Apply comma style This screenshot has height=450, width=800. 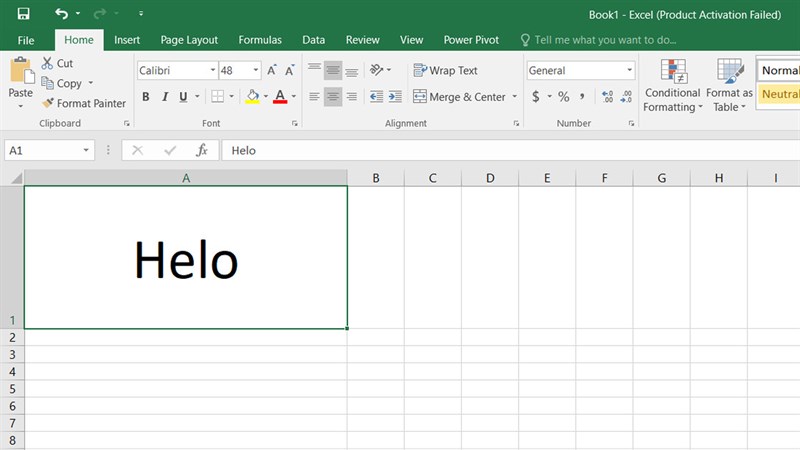582,96
